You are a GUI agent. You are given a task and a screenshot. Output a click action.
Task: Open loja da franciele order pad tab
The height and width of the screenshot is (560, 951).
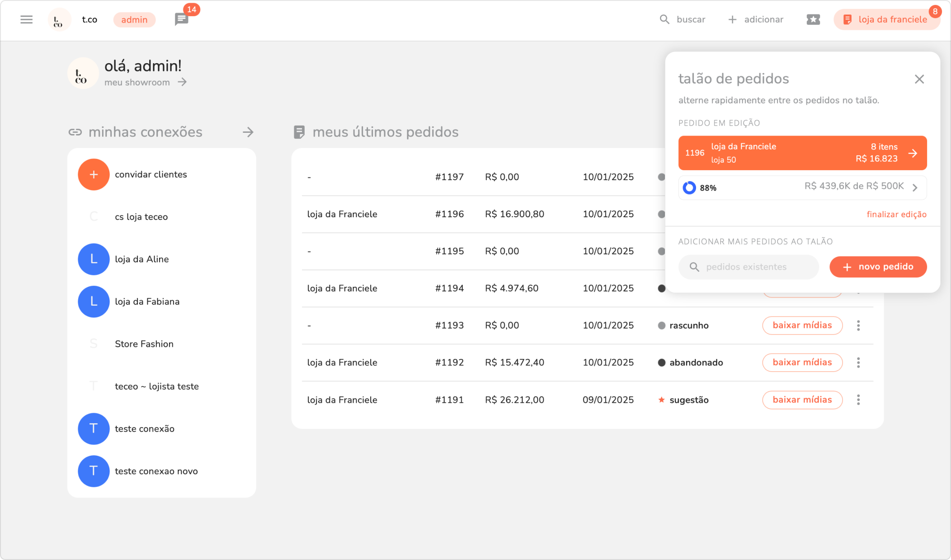coord(886,19)
